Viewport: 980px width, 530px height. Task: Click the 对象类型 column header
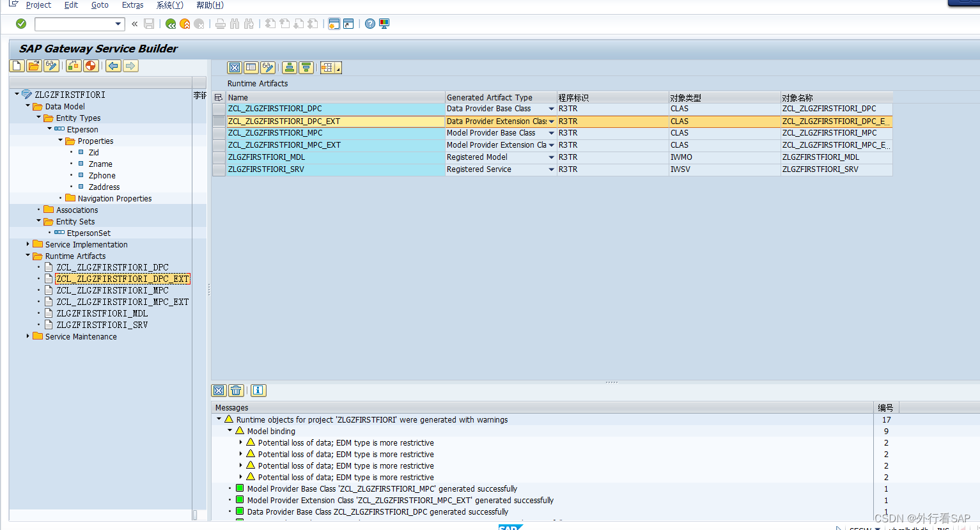(724, 97)
